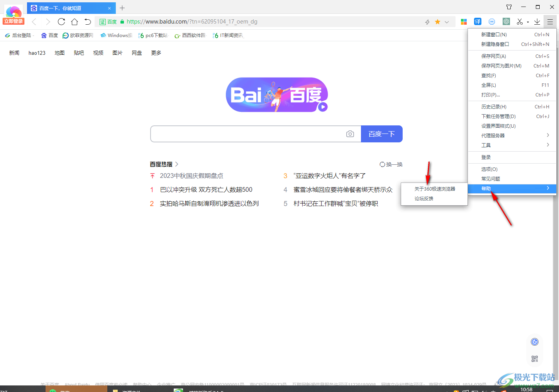
Task: Select 选项(O) menu item
Action: coord(512,169)
